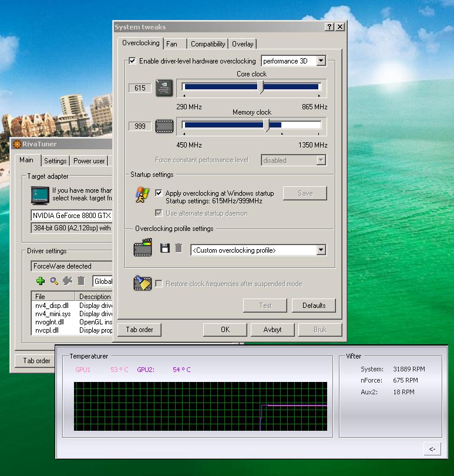Click the System: 31889 RPM reading
The width and height of the screenshot is (454, 476).
click(x=393, y=369)
